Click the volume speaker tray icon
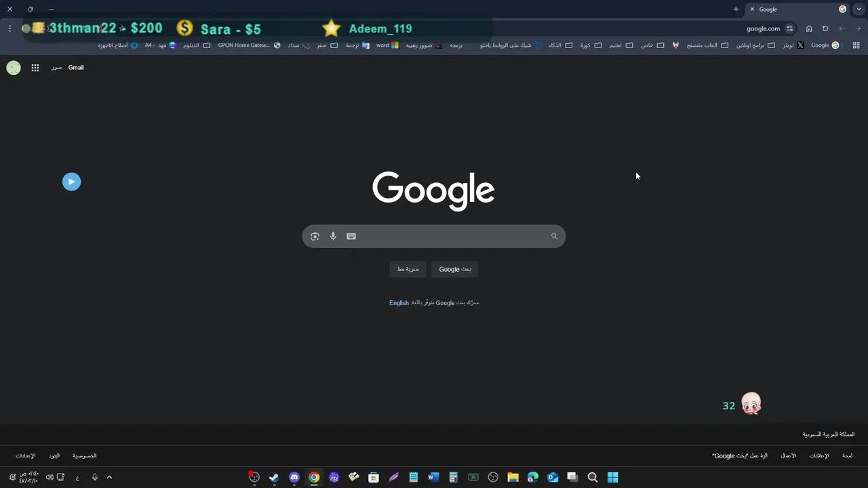The image size is (868, 488). (x=50, y=477)
